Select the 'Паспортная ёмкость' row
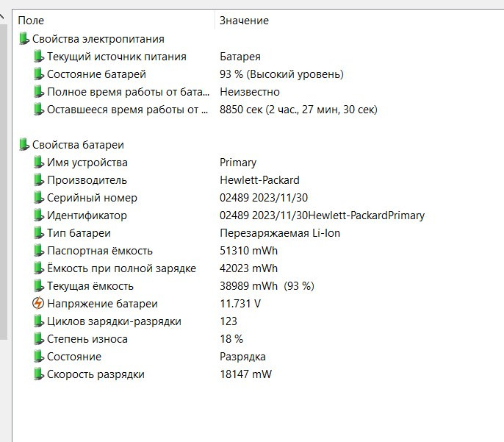504x442 pixels. coord(99,251)
